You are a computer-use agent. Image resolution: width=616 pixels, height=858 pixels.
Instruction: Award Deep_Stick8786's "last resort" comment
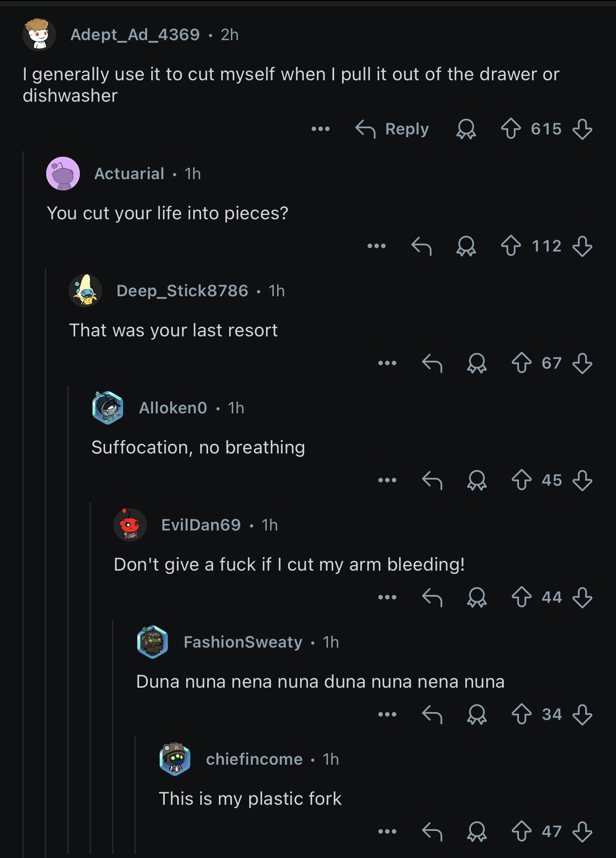(477, 363)
